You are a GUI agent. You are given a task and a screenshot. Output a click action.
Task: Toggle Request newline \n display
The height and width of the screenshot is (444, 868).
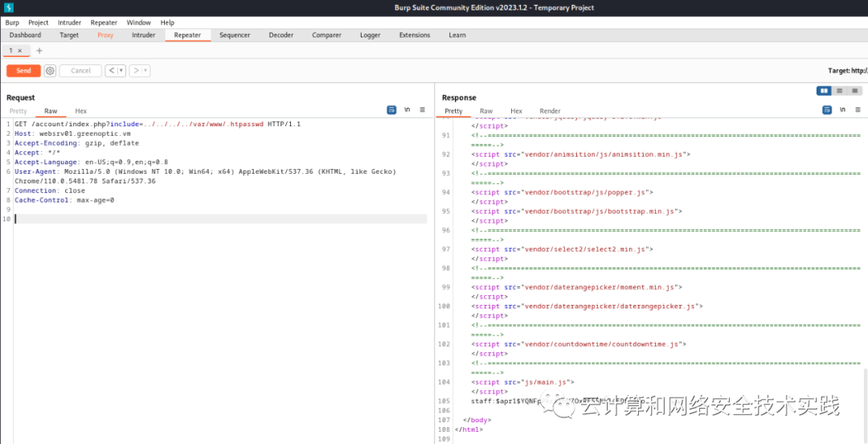407,109
